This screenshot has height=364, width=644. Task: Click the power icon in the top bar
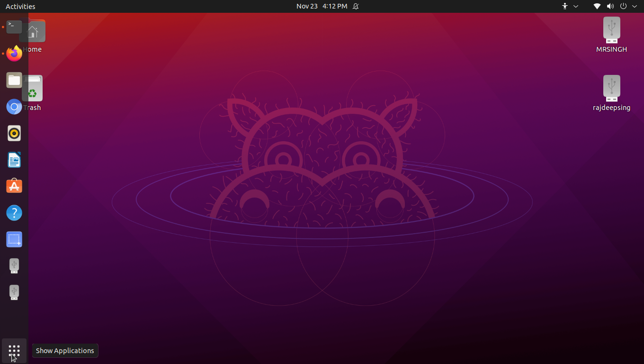point(623,6)
